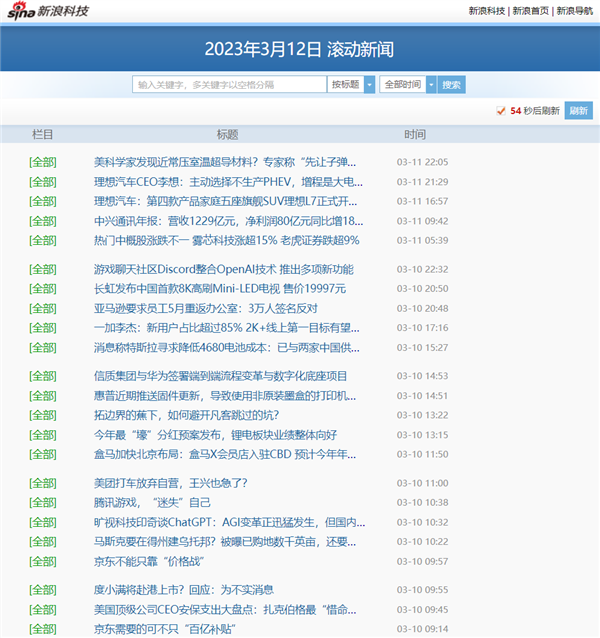
Task: Click the 栏目 column header
Action: (x=42, y=135)
